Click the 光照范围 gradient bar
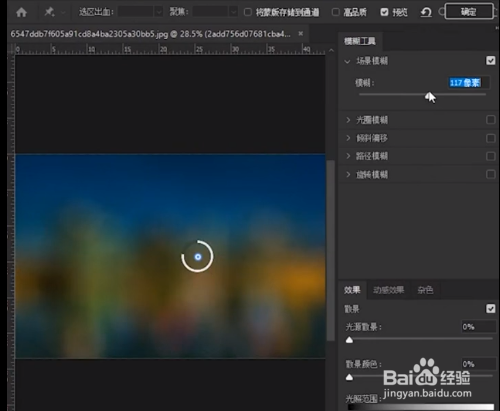Image resolution: width=500 pixels, height=411 pixels. click(x=421, y=407)
